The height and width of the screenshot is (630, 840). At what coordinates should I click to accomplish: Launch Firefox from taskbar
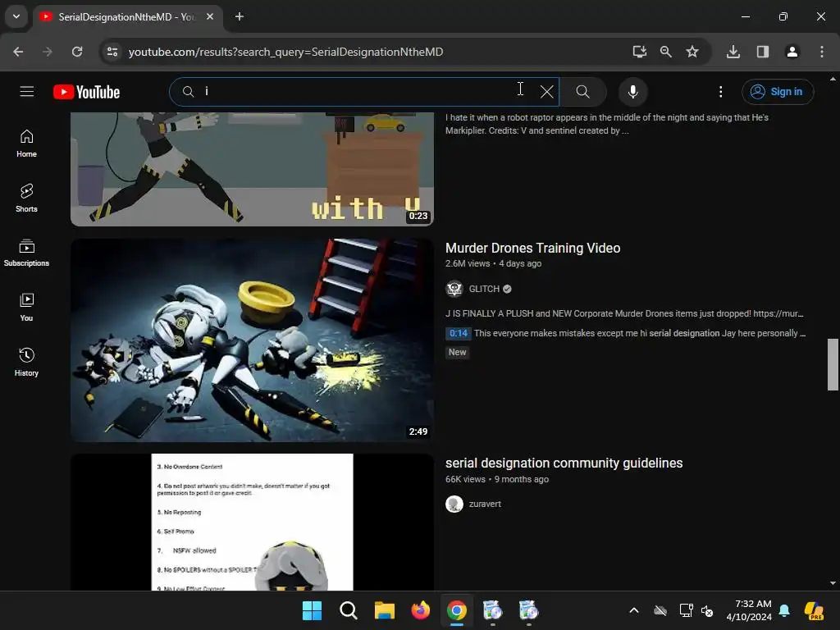click(421, 610)
